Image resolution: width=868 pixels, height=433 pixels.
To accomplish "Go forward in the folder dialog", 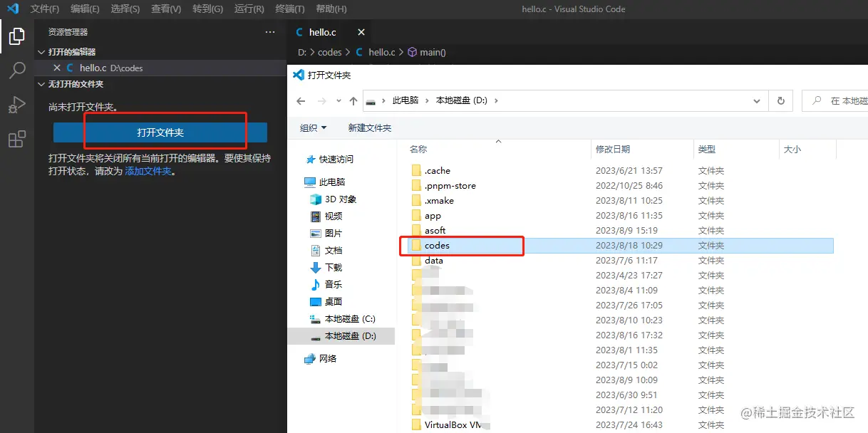I will (322, 101).
